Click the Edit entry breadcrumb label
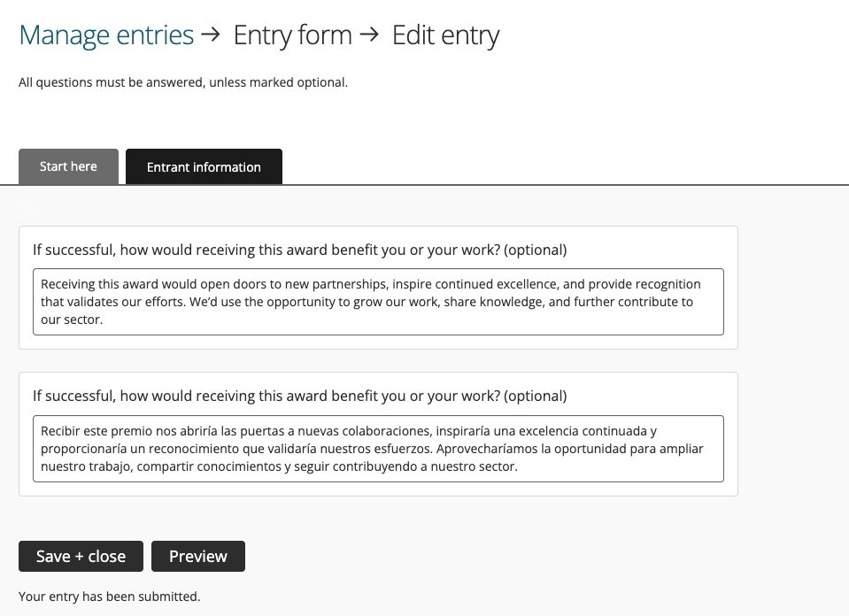This screenshot has height=616, width=849. click(445, 35)
